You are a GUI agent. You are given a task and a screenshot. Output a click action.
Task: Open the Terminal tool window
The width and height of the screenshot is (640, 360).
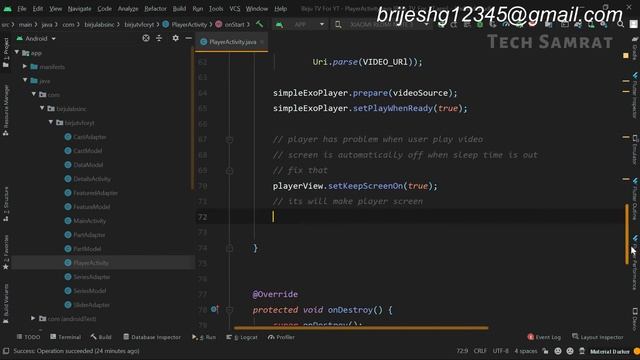point(65,337)
